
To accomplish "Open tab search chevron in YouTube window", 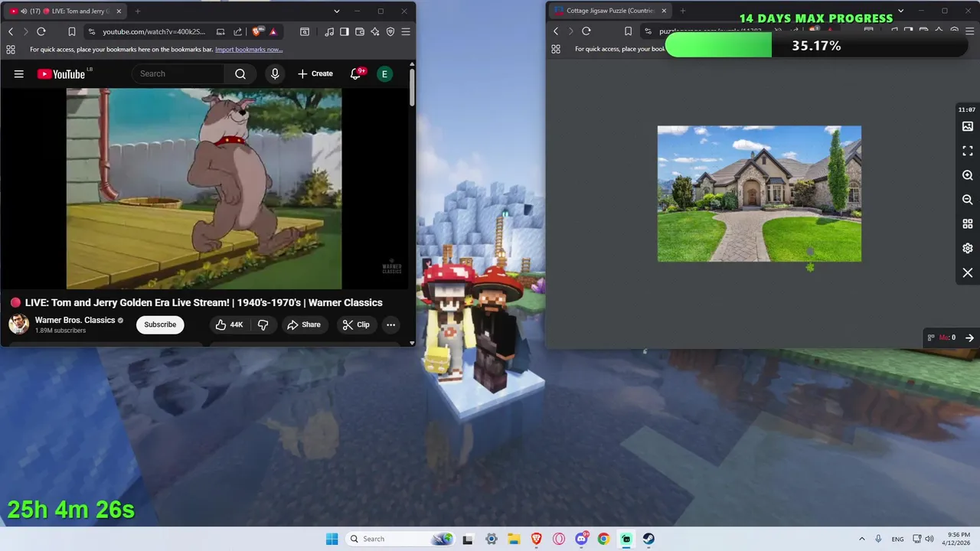I will click(x=337, y=11).
